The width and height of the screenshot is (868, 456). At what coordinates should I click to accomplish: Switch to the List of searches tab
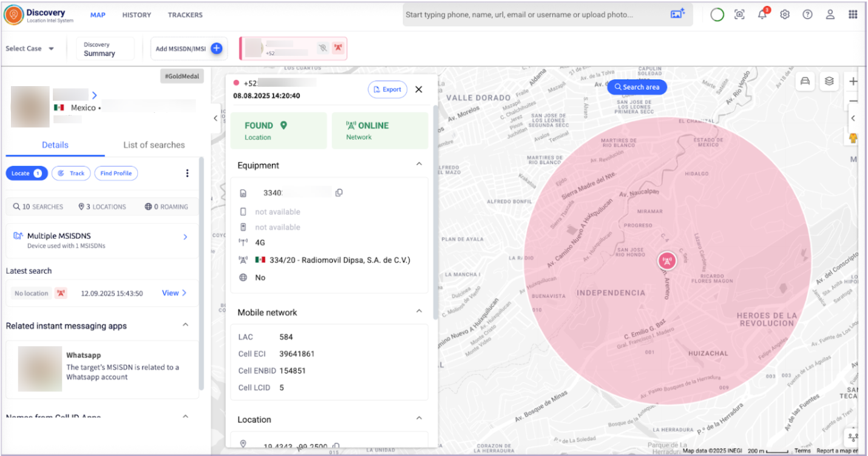pyautogui.click(x=154, y=145)
